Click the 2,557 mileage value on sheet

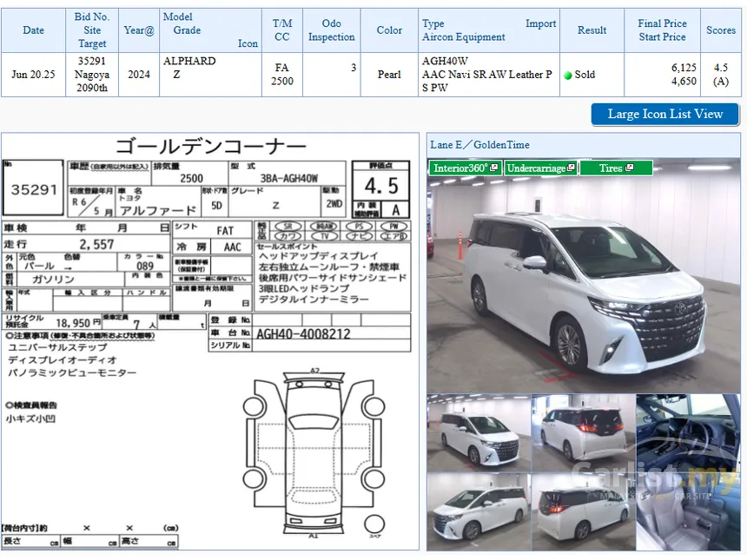96,244
